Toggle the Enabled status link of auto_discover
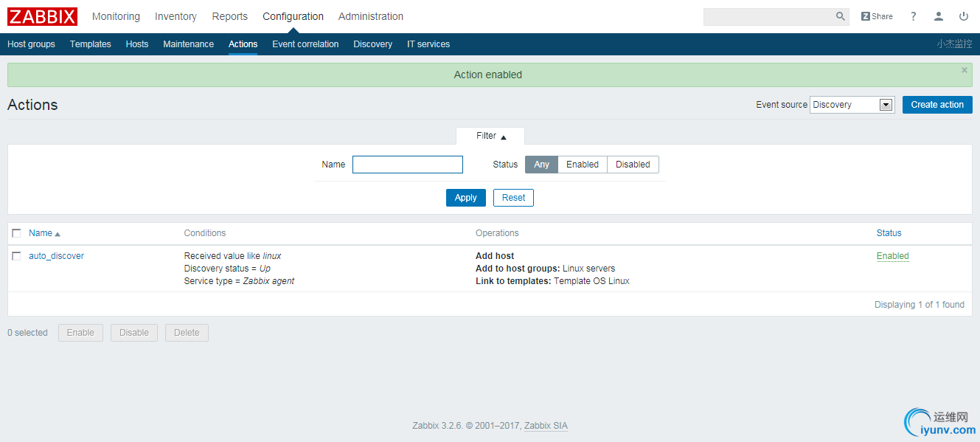Screen dimensions: 980x442 click(x=892, y=256)
